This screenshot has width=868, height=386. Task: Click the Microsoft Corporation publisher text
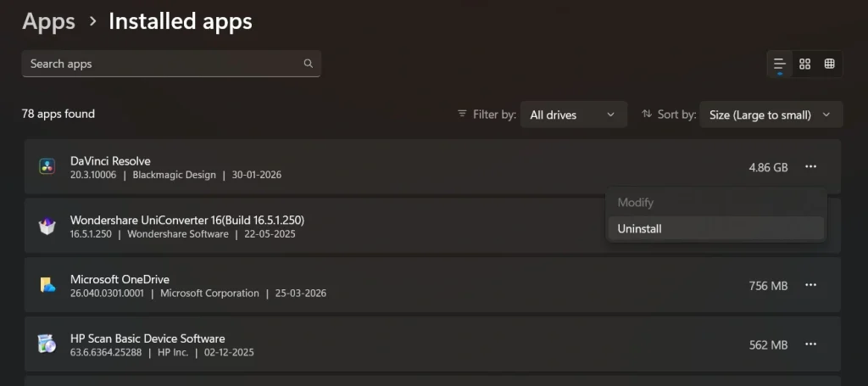(209, 294)
